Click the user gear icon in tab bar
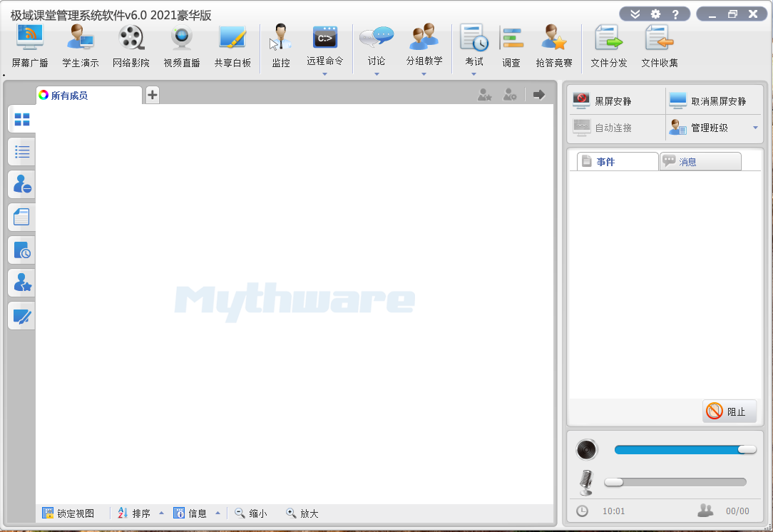The image size is (773, 532). coord(510,95)
